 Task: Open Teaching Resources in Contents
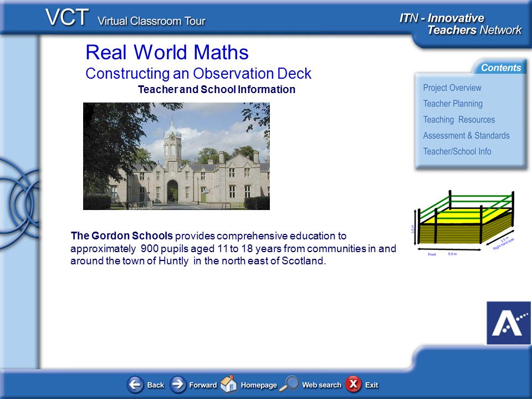point(459,120)
